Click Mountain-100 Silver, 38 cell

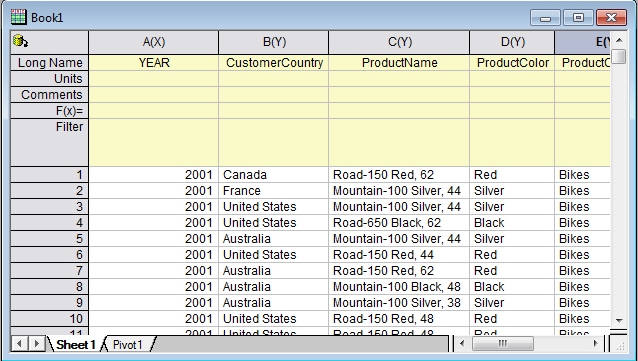click(x=399, y=303)
